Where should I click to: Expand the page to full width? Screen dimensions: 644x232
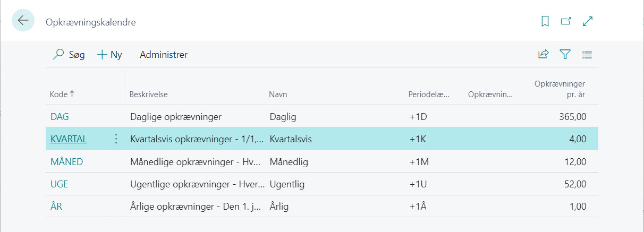(588, 21)
